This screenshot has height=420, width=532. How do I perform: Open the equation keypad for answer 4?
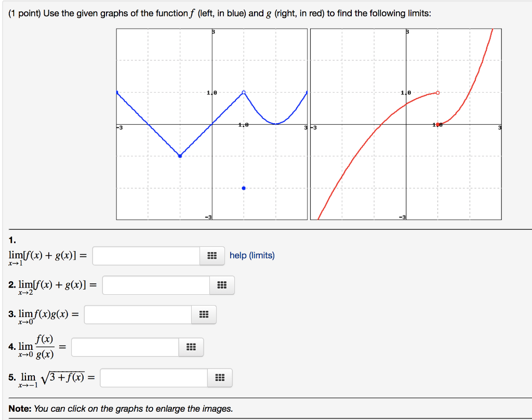pyautogui.click(x=191, y=347)
